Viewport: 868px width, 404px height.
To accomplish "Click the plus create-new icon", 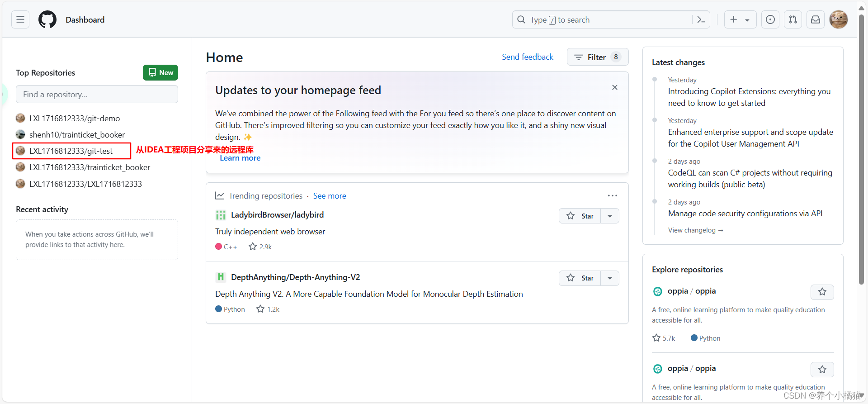I will (x=734, y=19).
